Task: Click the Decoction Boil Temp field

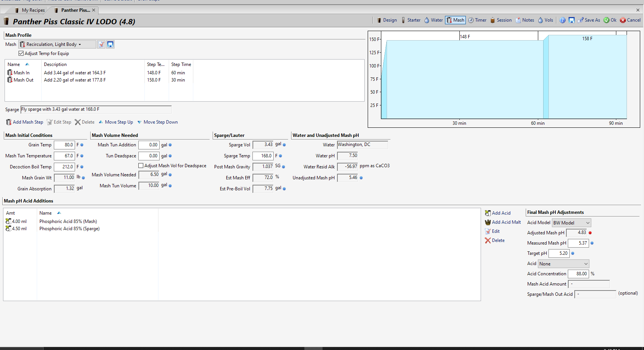Action: (x=64, y=167)
